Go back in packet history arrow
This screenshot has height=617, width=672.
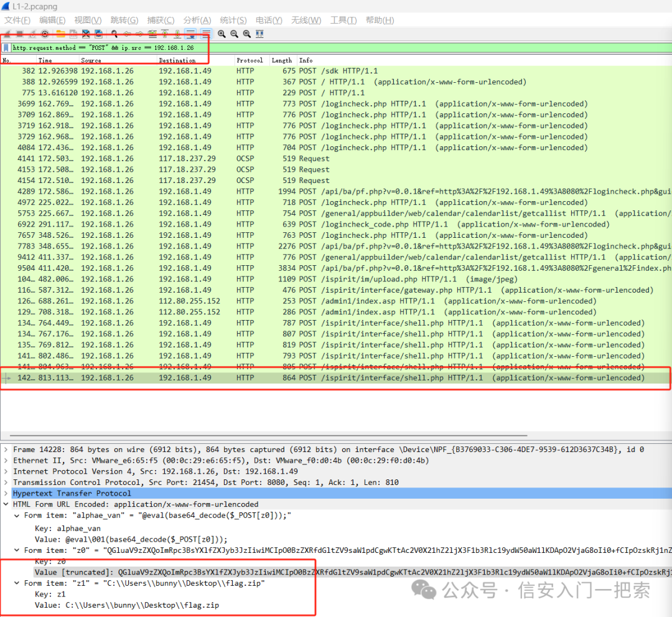(x=128, y=34)
